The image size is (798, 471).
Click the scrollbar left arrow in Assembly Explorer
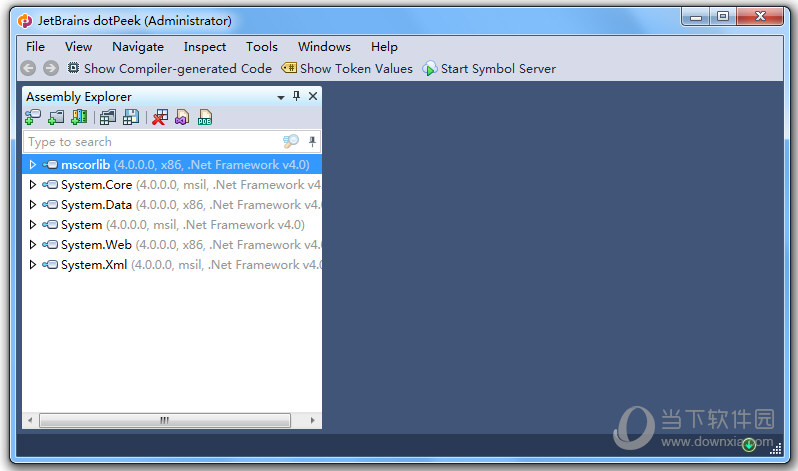click(31, 420)
